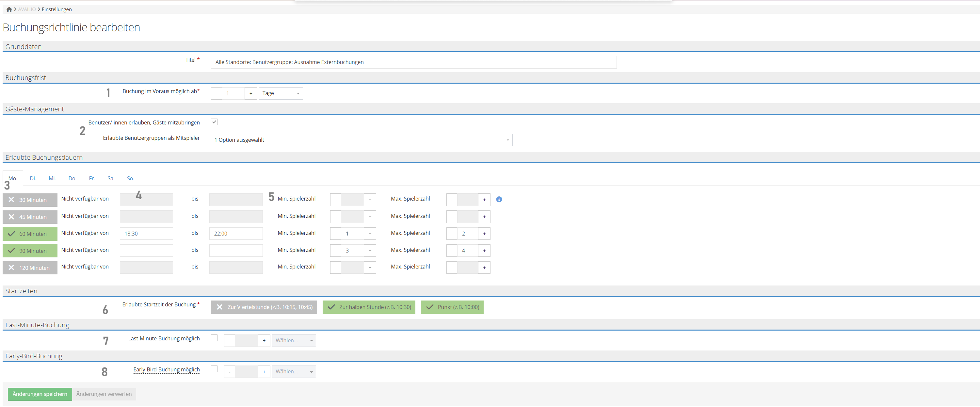Decrease advance booking days with minus

[216, 93]
